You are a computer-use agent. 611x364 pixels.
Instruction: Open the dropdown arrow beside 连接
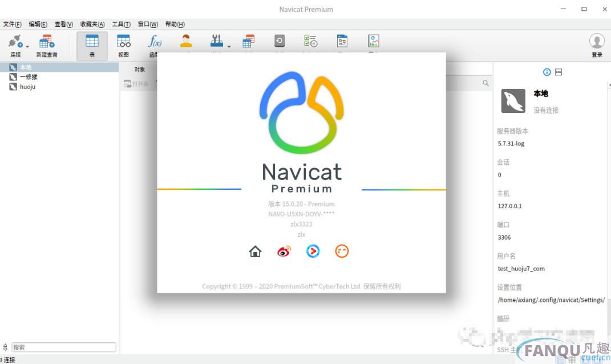click(27, 46)
